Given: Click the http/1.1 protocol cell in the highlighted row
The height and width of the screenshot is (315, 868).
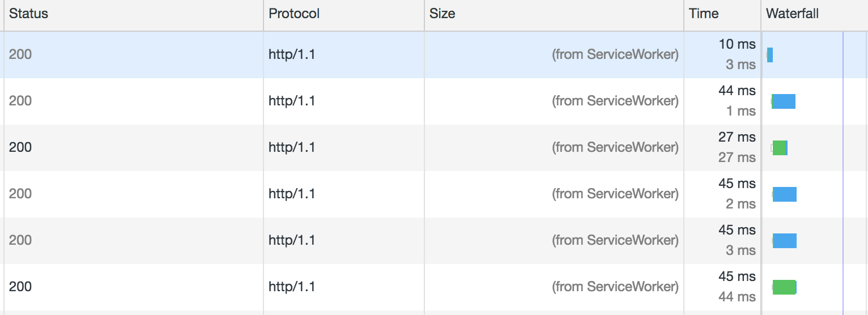Looking at the screenshot, I should tap(292, 54).
